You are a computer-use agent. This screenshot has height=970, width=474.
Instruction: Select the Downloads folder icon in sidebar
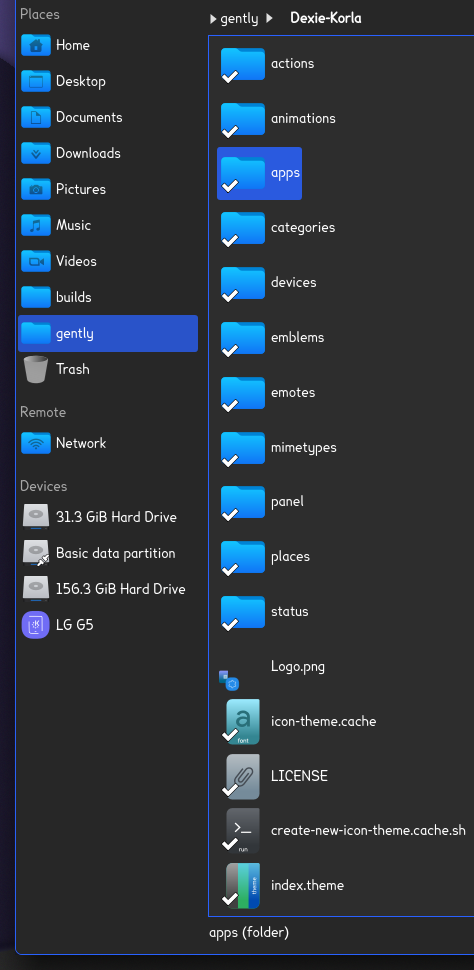pyautogui.click(x=36, y=153)
